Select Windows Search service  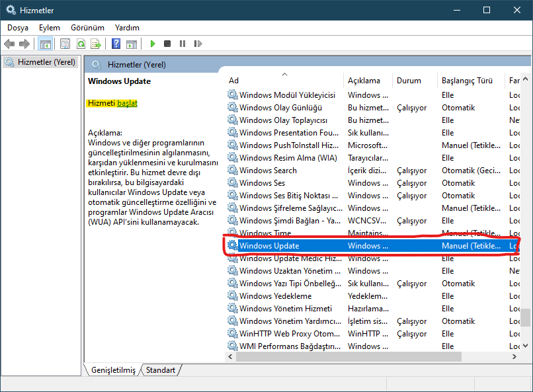pos(373,171)
